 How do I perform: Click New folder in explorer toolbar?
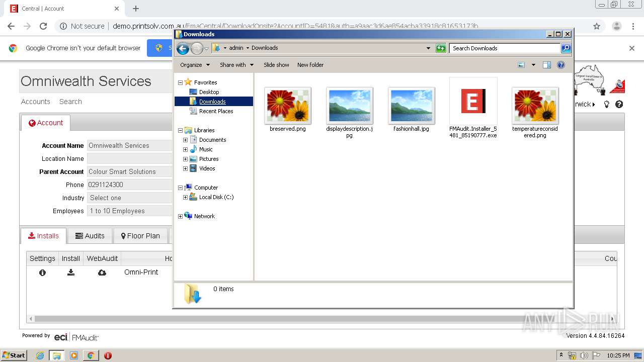pos(310,65)
